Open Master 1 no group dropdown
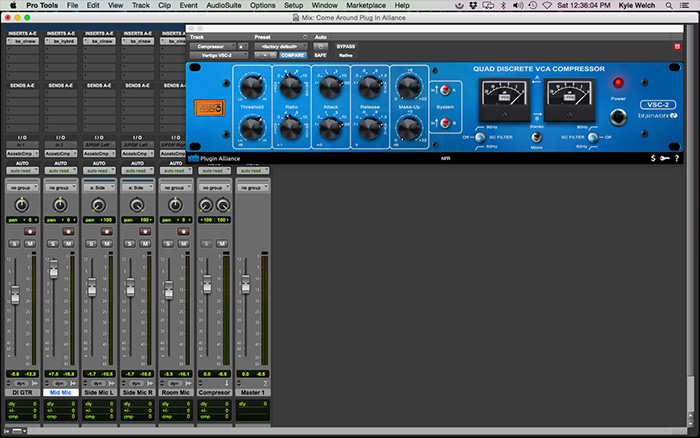This screenshot has width=700, height=438. pos(252,188)
